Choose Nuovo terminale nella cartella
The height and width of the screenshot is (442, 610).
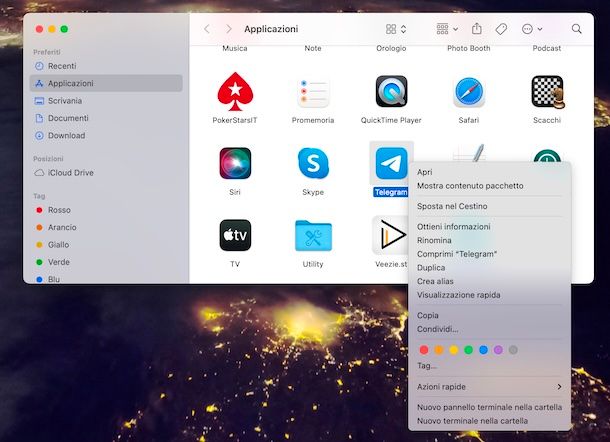pyautogui.click(x=489, y=421)
